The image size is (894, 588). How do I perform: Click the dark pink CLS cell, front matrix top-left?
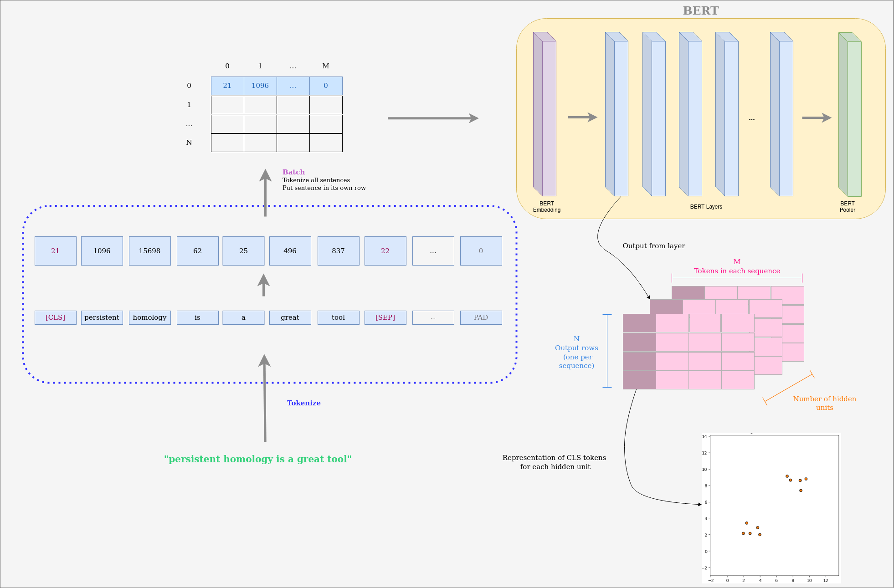639,323
